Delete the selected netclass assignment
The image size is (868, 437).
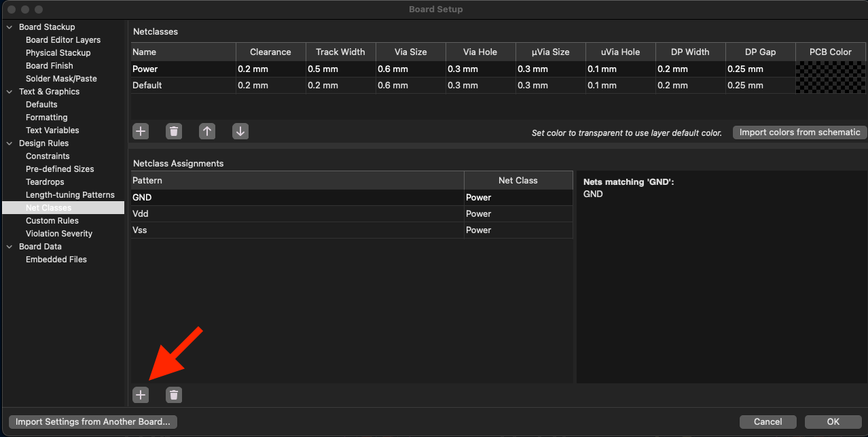(x=174, y=395)
